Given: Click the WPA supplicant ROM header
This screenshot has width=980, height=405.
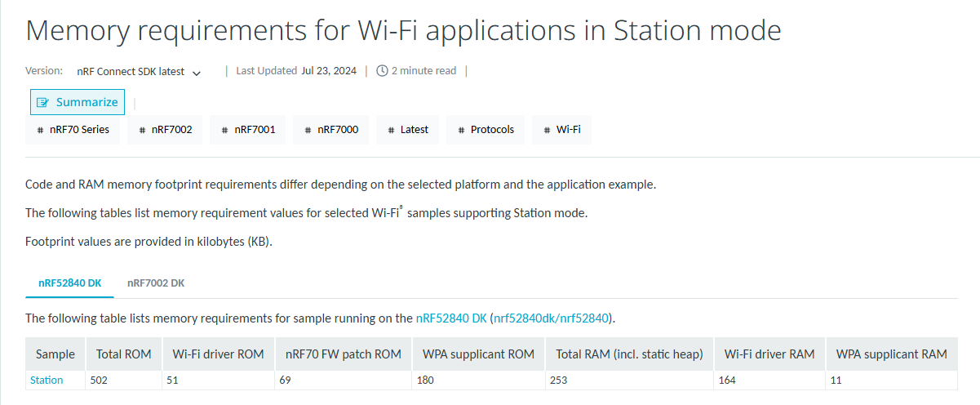Looking at the screenshot, I should (479, 354).
